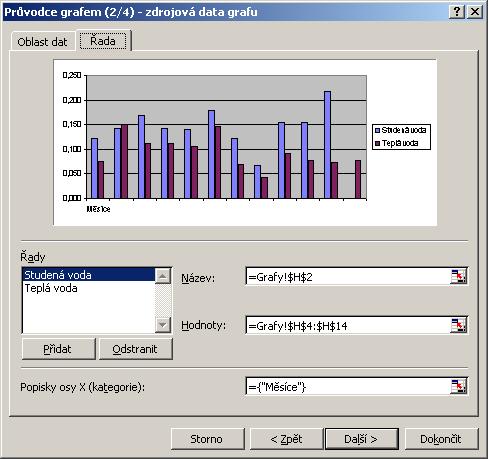Click the Přidat button to add a series
Viewport: 488px width, 459px height.
[58, 349]
